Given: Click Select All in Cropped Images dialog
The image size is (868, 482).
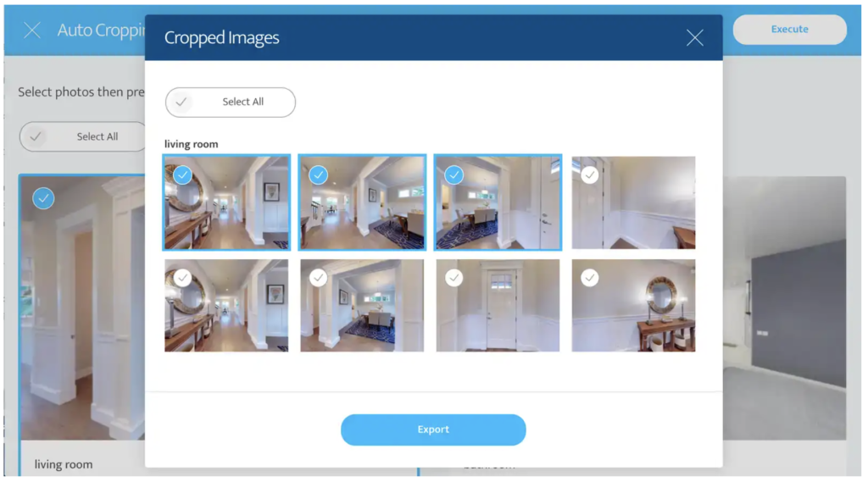Looking at the screenshot, I should click(231, 102).
